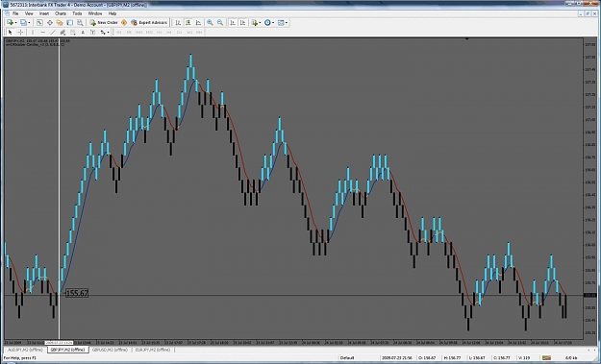The height and width of the screenshot is (364, 601).
Task: Toggle the Data Window crosshair-target icon
Action: (50, 23)
